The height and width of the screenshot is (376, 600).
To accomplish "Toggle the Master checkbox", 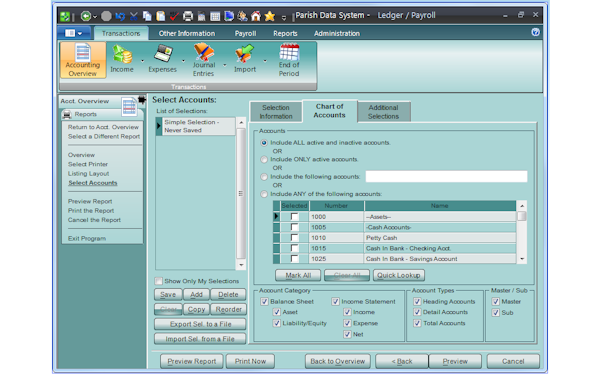I will [x=496, y=301].
